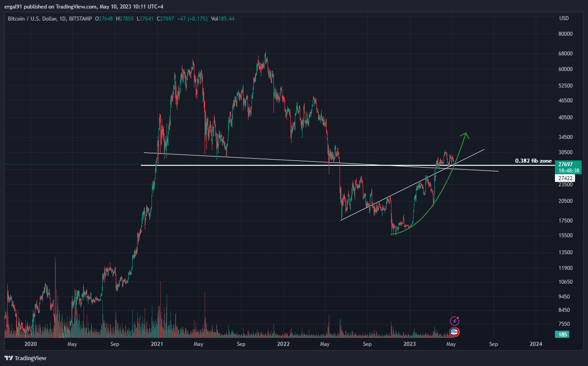Click the 2021 time axis label
The width and height of the screenshot is (588, 366).
coord(157,344)
